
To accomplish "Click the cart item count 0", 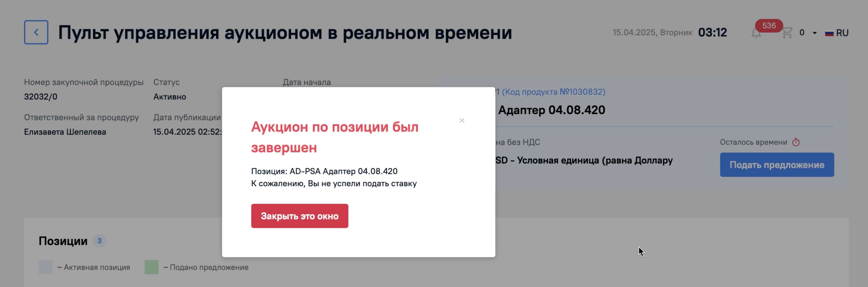I will pyautogui.click(x=802, y=33).
